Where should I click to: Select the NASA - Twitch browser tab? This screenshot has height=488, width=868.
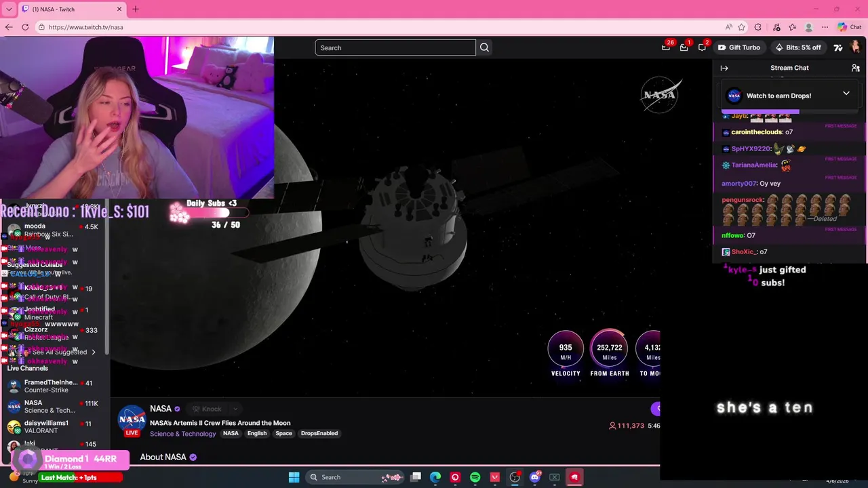coord(72,9)
